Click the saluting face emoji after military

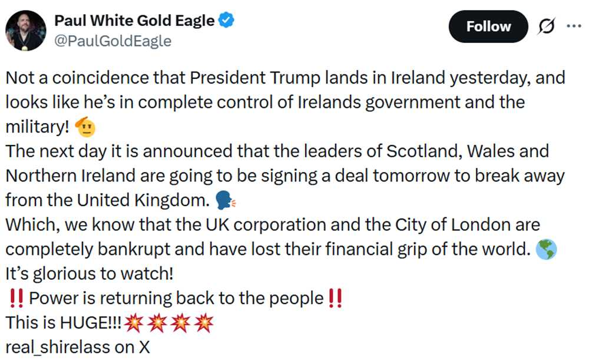click(85, 127)
